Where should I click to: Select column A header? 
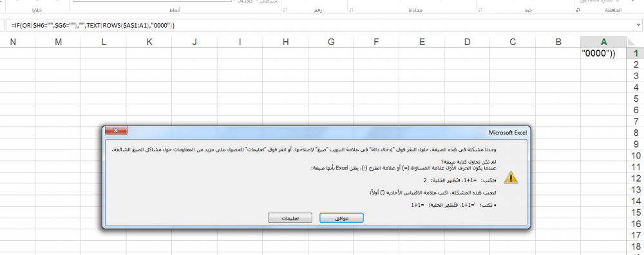coord(603,41)
